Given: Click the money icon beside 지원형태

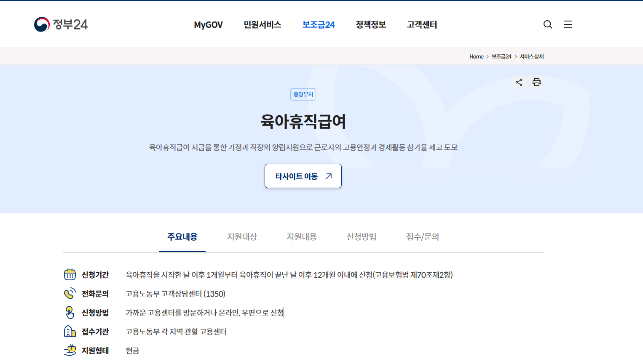Looking at the screenshot, I should [70, 350].
